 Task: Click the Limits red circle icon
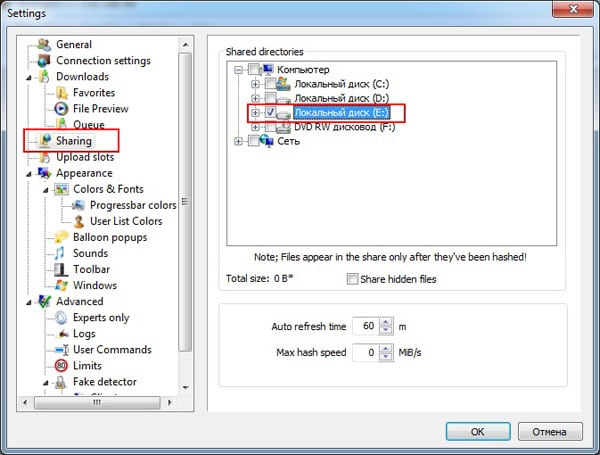tap(61, 366)
